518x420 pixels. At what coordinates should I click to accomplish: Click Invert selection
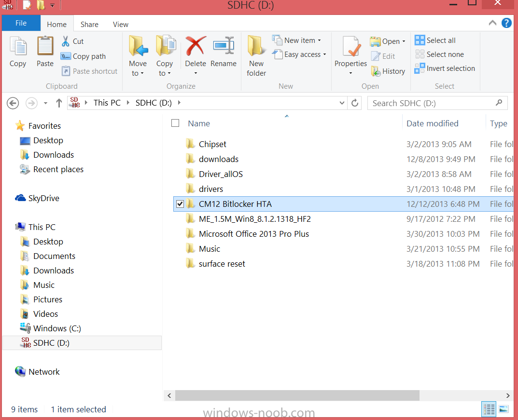point(445,68)
